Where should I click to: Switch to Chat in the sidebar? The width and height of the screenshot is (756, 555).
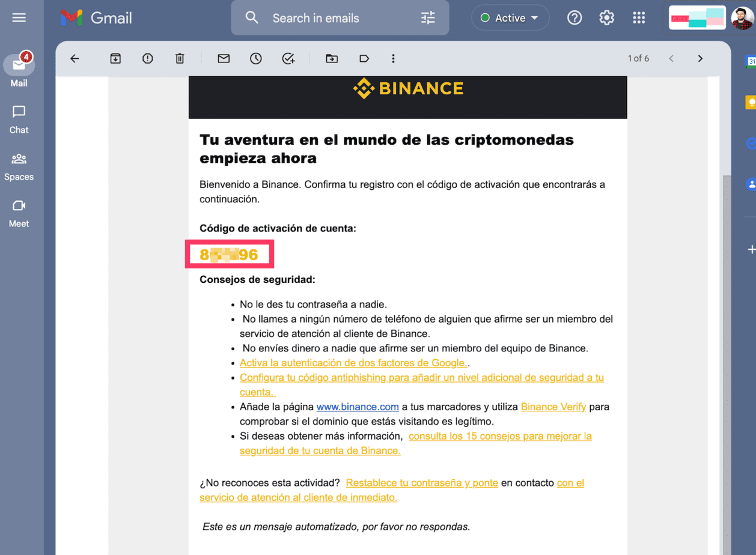point(19,120)
